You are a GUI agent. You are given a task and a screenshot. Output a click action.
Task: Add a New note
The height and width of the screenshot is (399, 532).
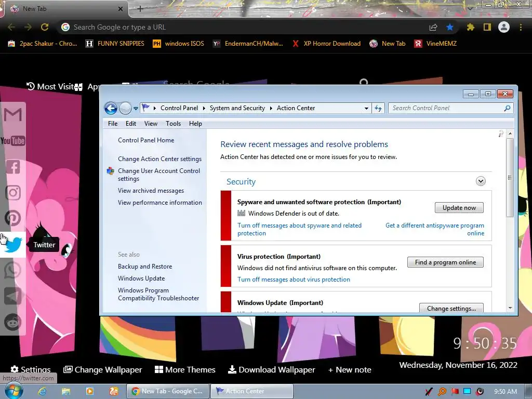click(350, 369)
